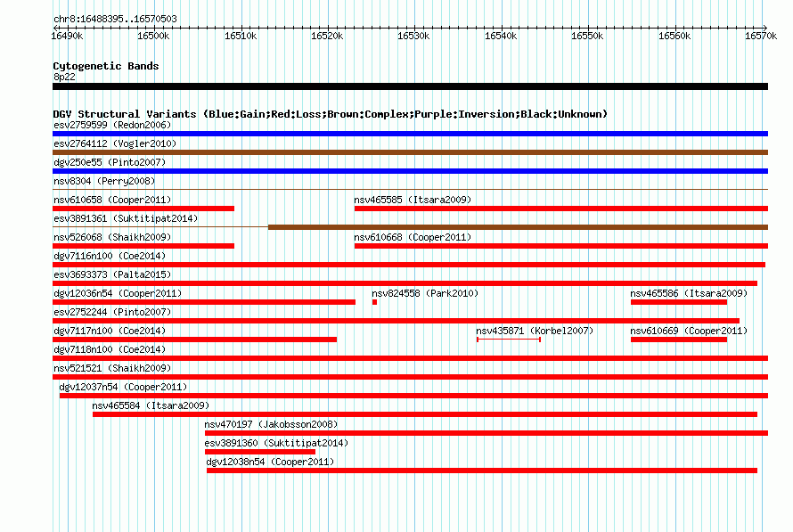Viewport: 793px width, 532px height.
Task: Open nsv435871 (Korbel2007) label
Action: click(535, 331)
